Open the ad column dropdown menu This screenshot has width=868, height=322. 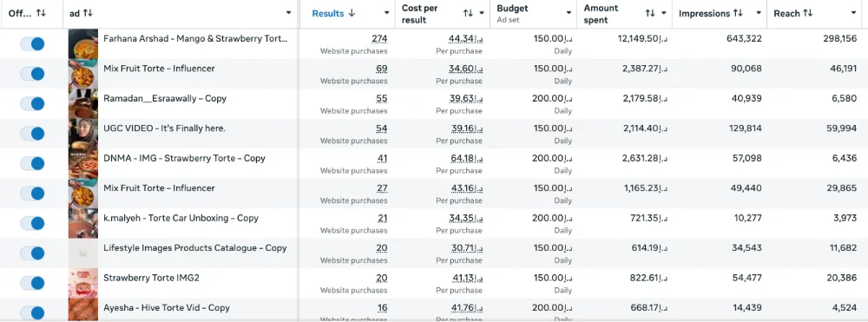288,13
